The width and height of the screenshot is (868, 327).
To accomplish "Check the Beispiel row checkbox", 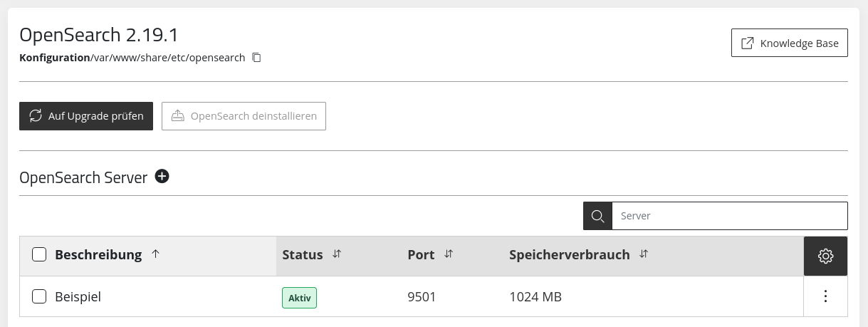I will pos(39,296).
